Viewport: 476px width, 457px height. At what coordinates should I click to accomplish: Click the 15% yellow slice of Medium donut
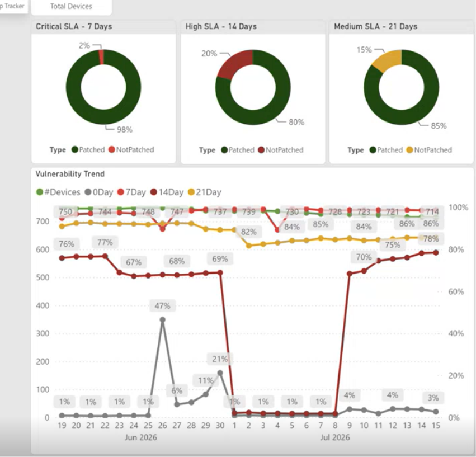click(x=388, y=60)
